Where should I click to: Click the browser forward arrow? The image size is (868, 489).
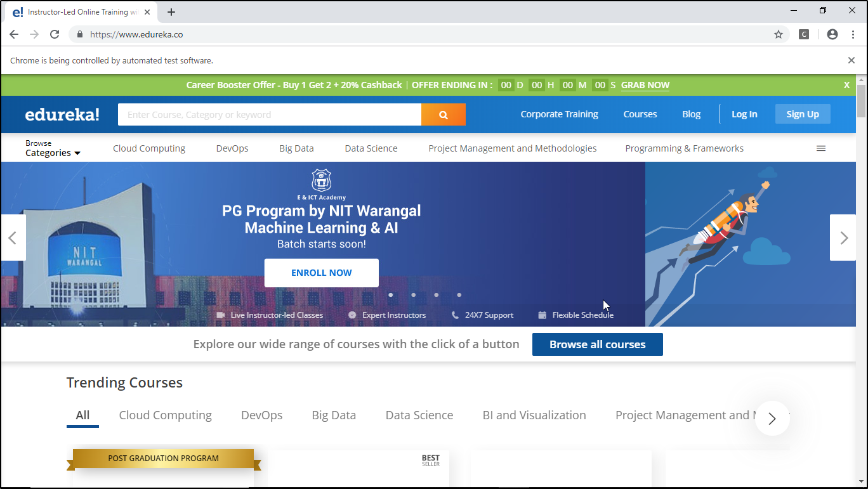[x=34, y=34]
